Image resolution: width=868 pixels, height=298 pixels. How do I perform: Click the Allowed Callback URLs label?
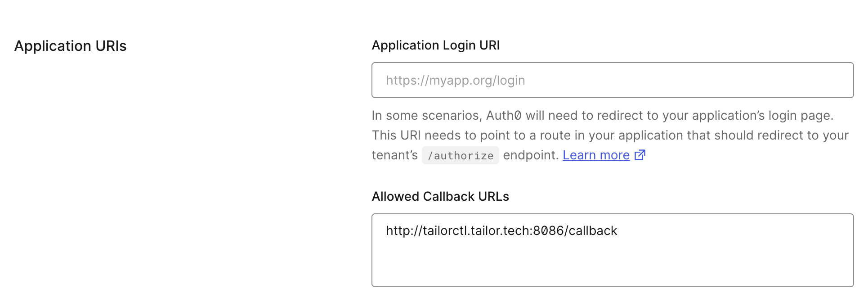click(x=440, y=196)
